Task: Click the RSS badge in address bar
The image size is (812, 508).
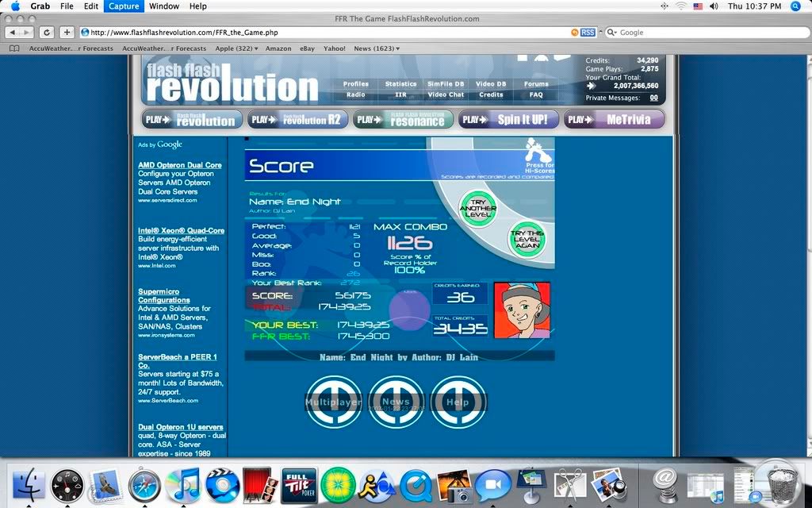Action: [x=588, y=33]
